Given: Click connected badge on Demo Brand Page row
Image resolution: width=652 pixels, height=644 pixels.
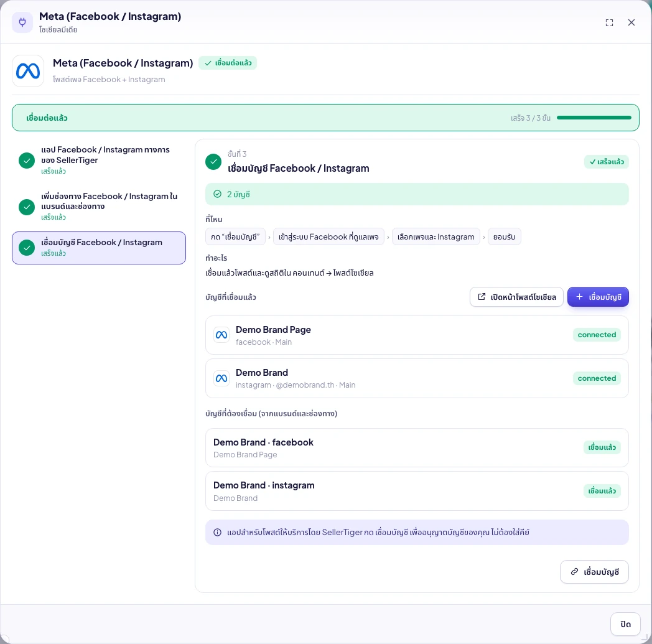Looking at the screenshot, I should coord(597,335).
